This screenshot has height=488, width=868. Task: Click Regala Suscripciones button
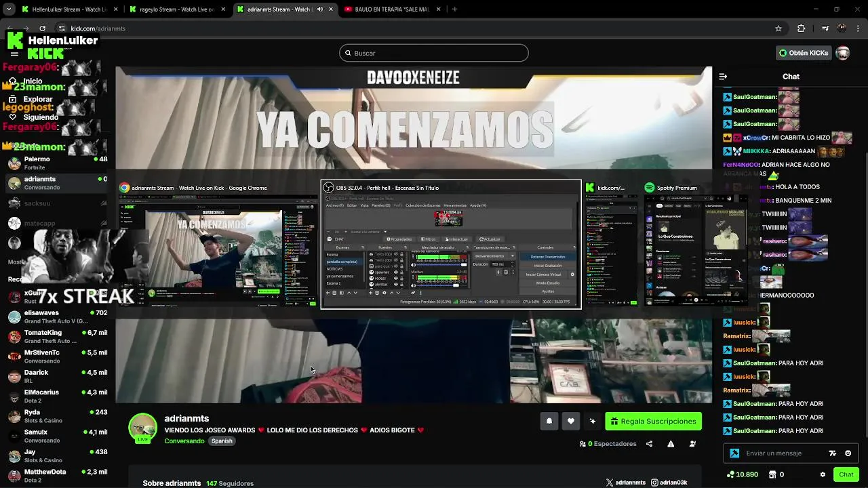(x=653, y=422)
